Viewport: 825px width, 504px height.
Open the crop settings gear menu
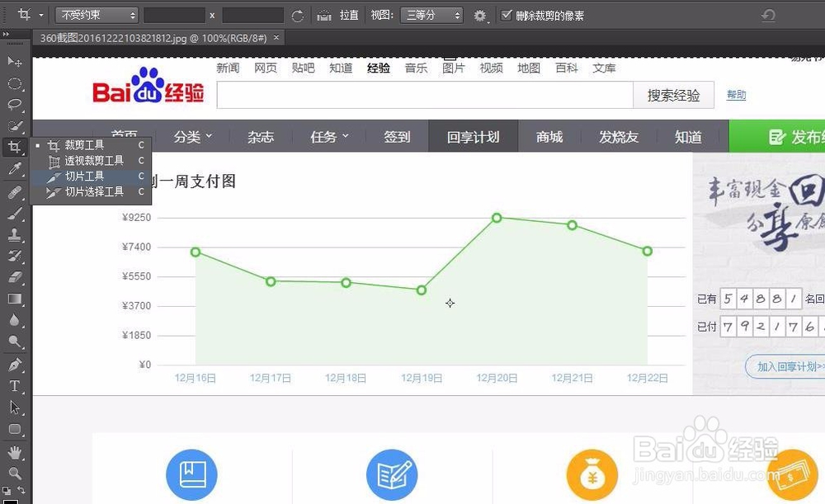click(480, 16)
